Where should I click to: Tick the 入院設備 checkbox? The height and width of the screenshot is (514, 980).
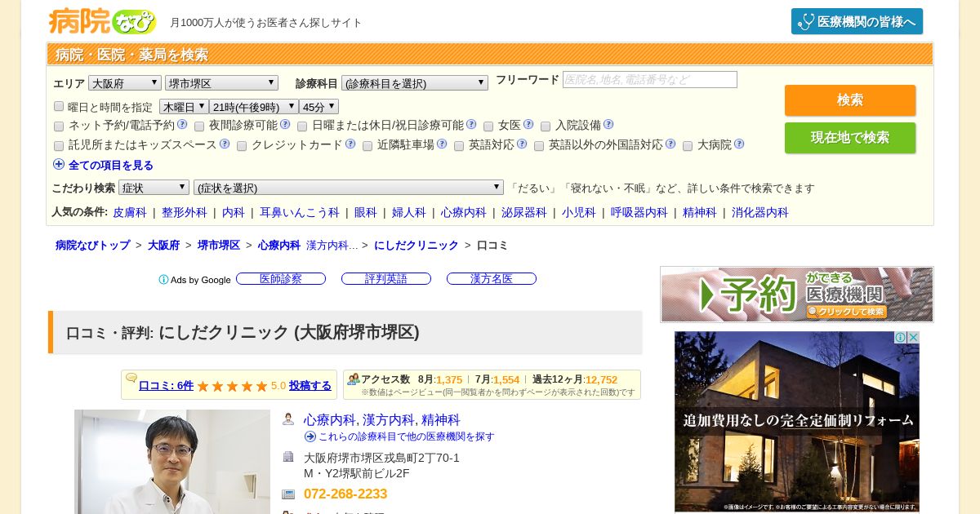coord(546,126)
